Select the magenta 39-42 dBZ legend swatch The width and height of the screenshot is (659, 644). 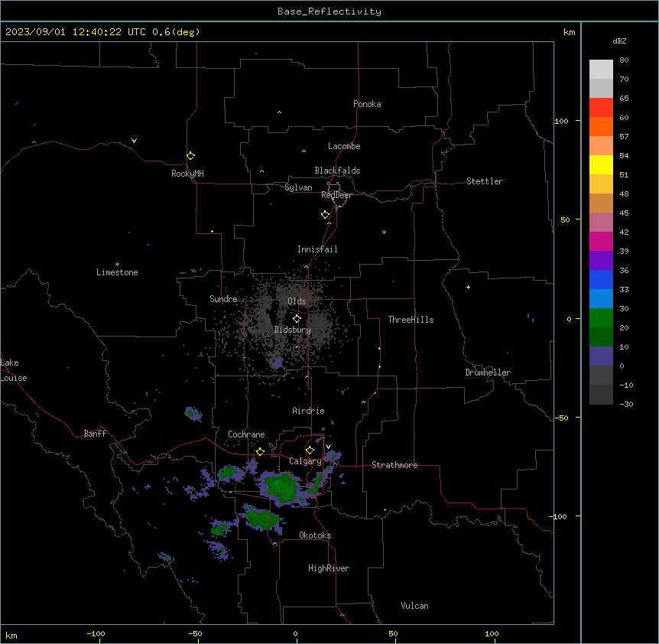pos(601,241)
